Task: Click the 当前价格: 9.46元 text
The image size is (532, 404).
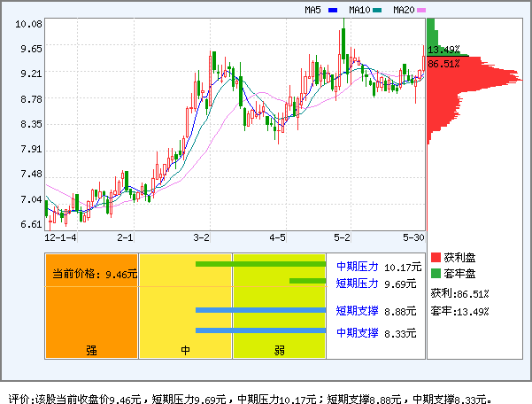Action: 95,274
